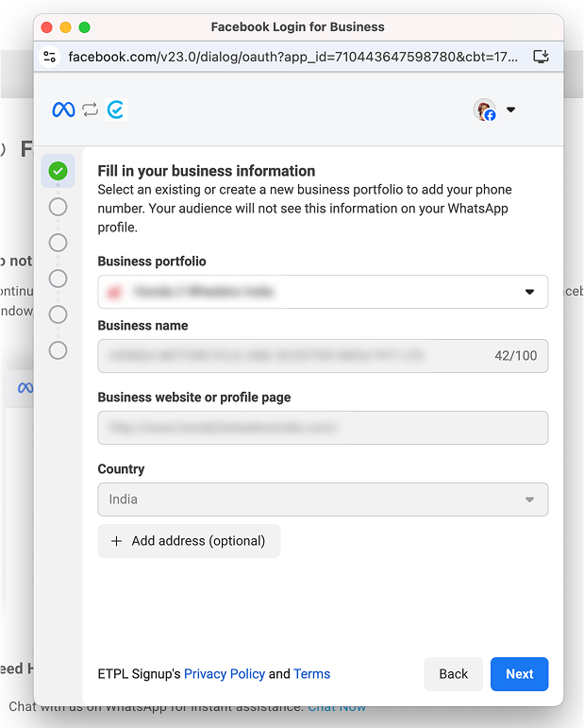Open ETPL Signup's Privacy Policy link
584x728 pixels.
pos(225,674)
